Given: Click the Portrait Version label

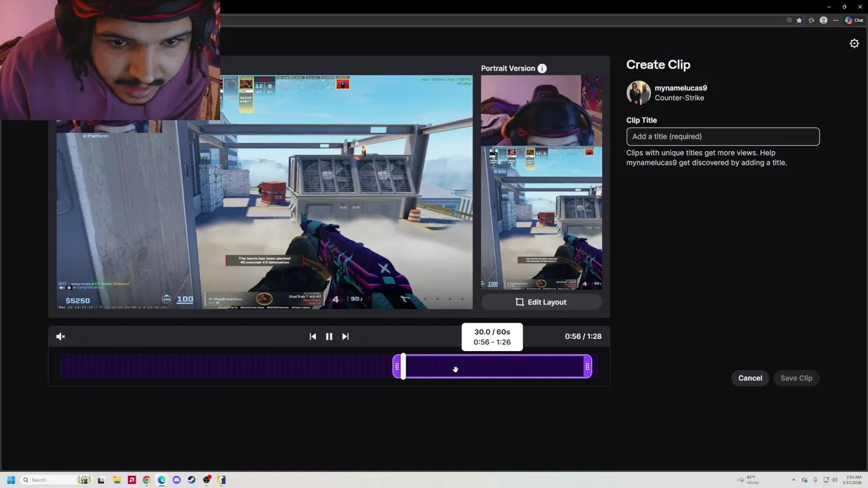Looking at the screenshot, I should (508, 68).
